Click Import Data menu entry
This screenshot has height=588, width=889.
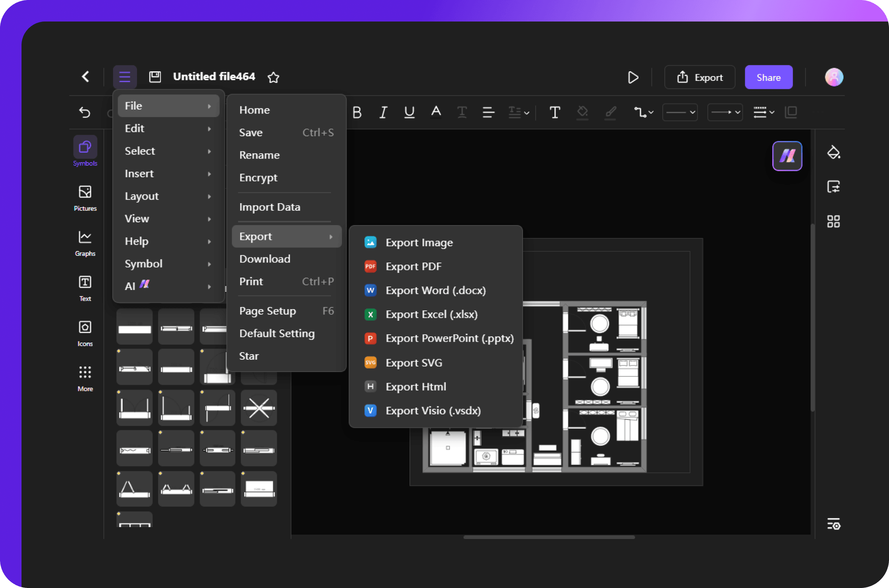[x=286, y=207]
